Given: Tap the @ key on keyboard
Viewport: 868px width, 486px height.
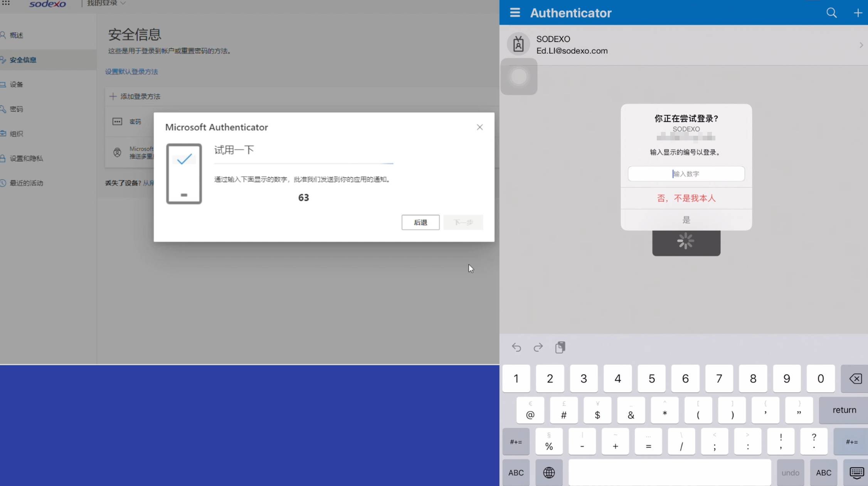Looking at the screenshot, I should click(530, 410).
